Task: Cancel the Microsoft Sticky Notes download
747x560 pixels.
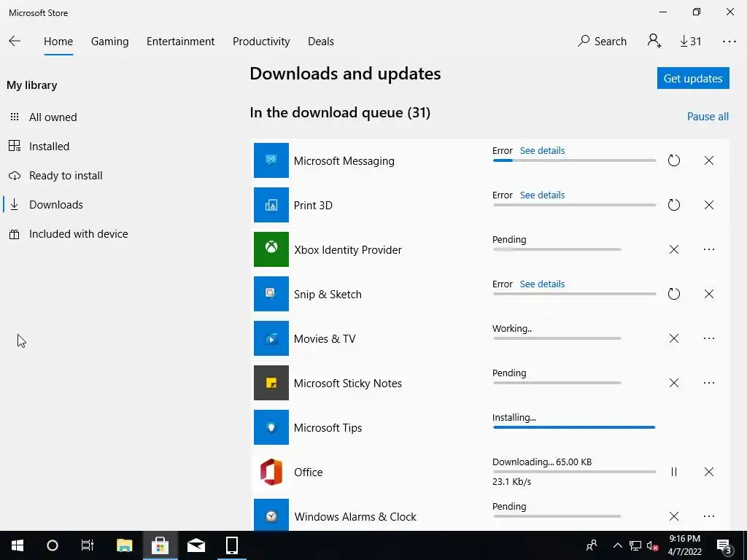Action: point(673,383)
